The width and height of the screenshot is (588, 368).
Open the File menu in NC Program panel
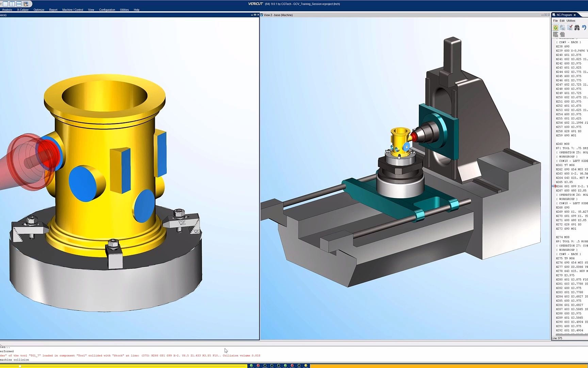click(x=555, y=21)
